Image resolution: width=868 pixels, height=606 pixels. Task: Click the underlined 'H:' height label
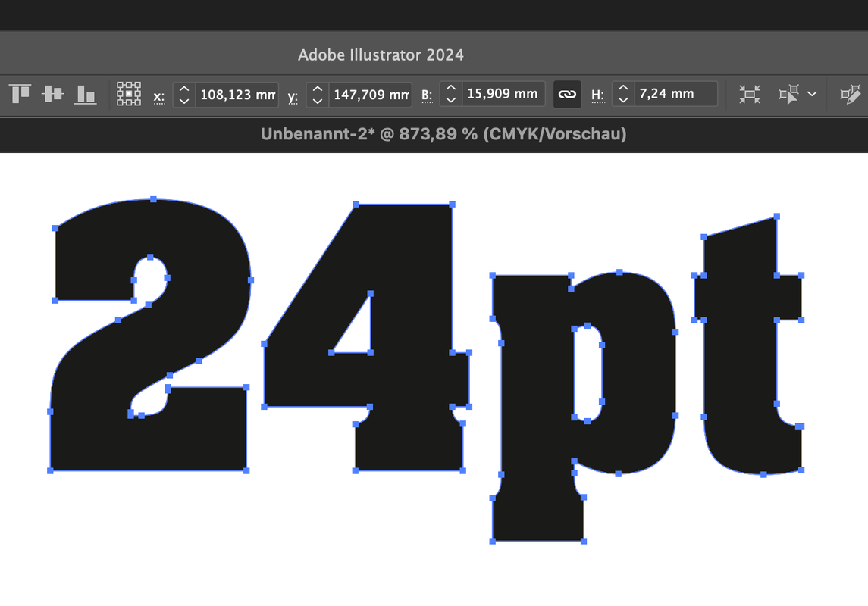(x=597, y=95)
